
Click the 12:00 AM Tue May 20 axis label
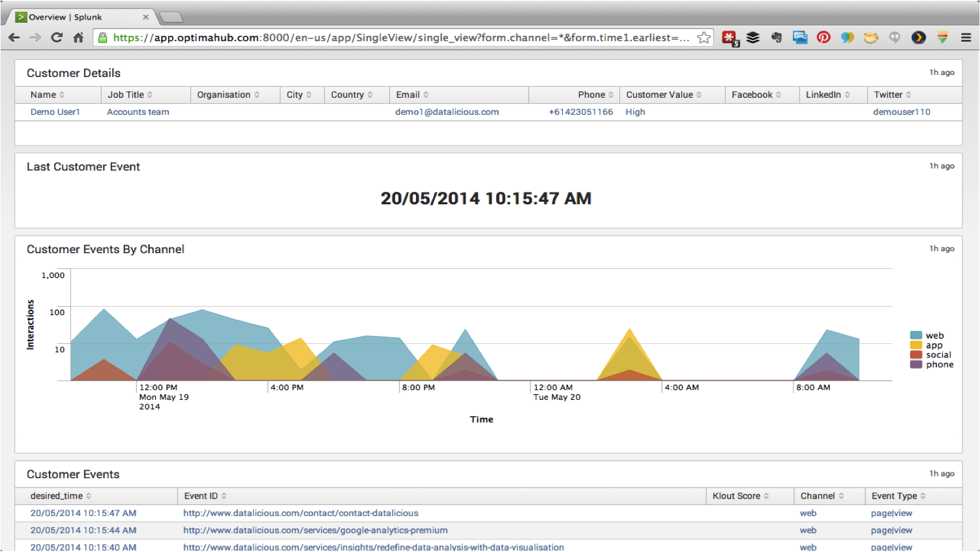point(557,392)
